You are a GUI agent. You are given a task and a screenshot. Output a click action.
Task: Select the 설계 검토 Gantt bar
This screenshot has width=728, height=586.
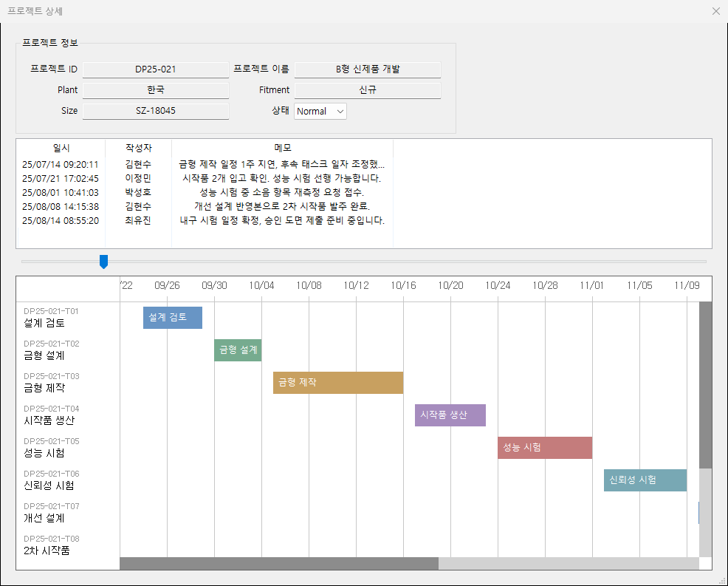click(173, 318)
